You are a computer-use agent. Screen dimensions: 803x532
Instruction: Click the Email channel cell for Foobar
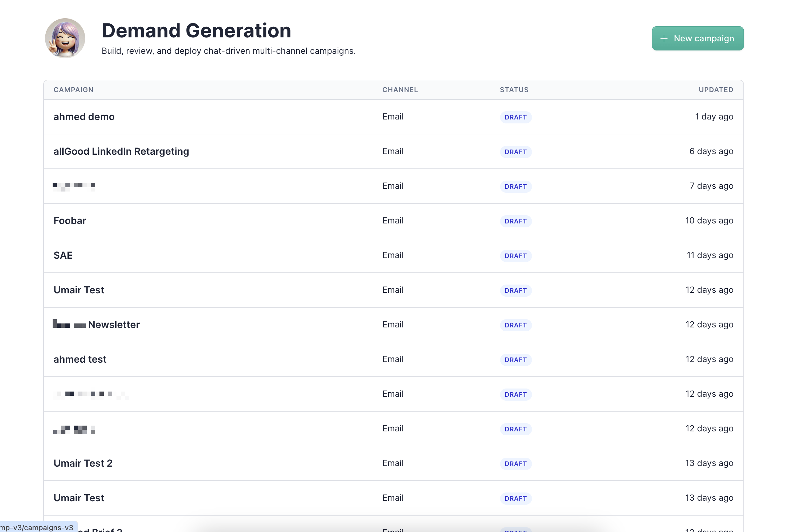click(393, 220)
